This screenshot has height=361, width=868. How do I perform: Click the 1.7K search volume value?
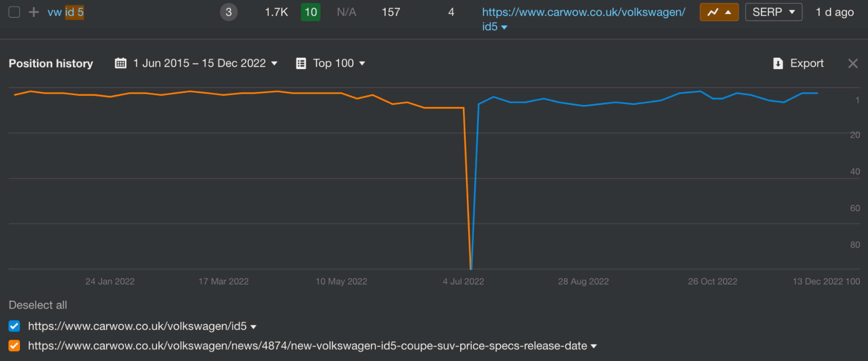(x=276, y=12)
